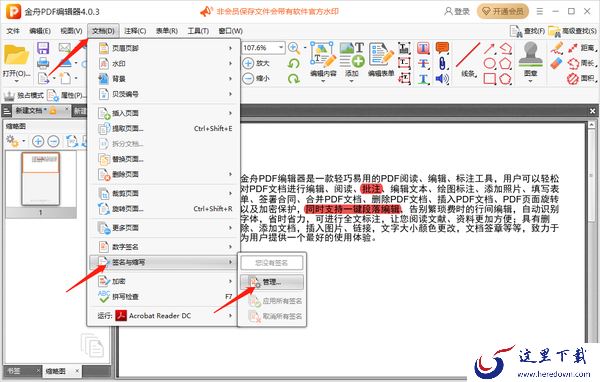
Task: Select the 周长 perimeter measure tool
Action: click(581, 63)
